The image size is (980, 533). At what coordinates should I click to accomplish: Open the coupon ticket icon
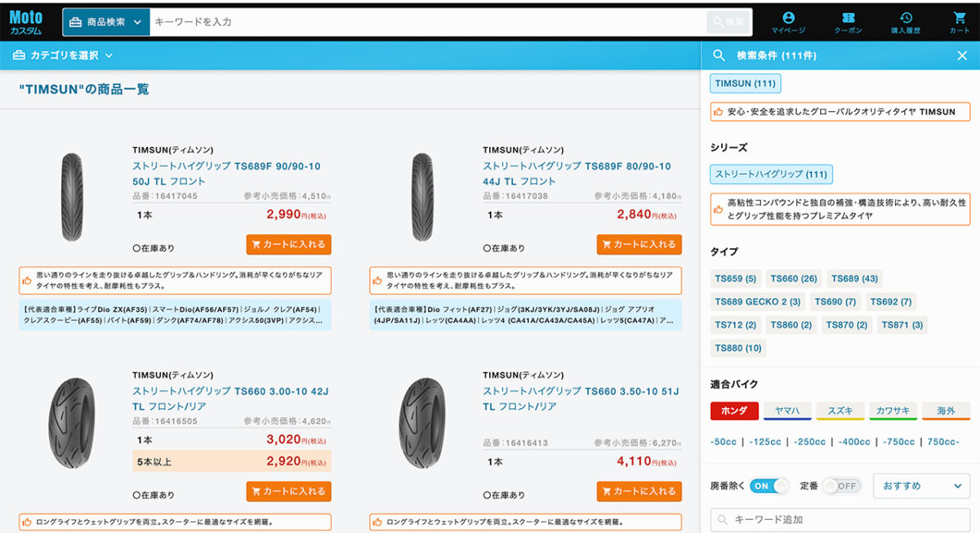click(848, 22)
